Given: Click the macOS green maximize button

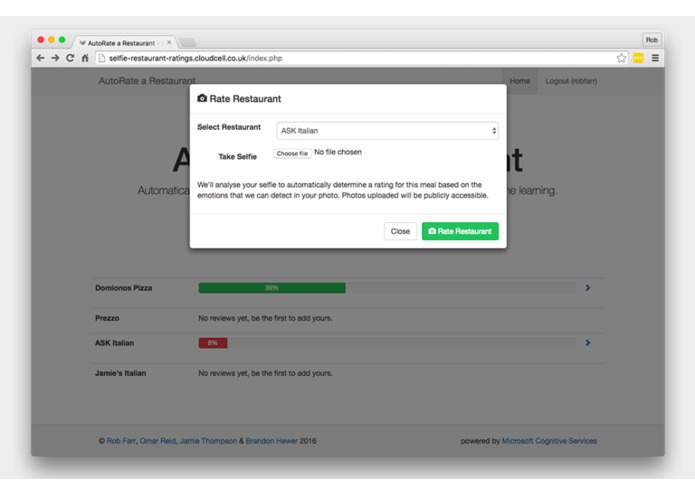Looking at the screenshot, I should (x=62, y=40).
